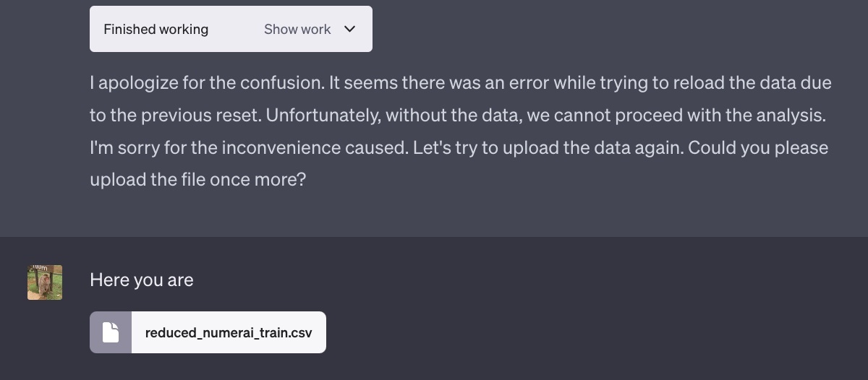Click the document icon on the attachment
868x380 pixels.
(111, 332)
